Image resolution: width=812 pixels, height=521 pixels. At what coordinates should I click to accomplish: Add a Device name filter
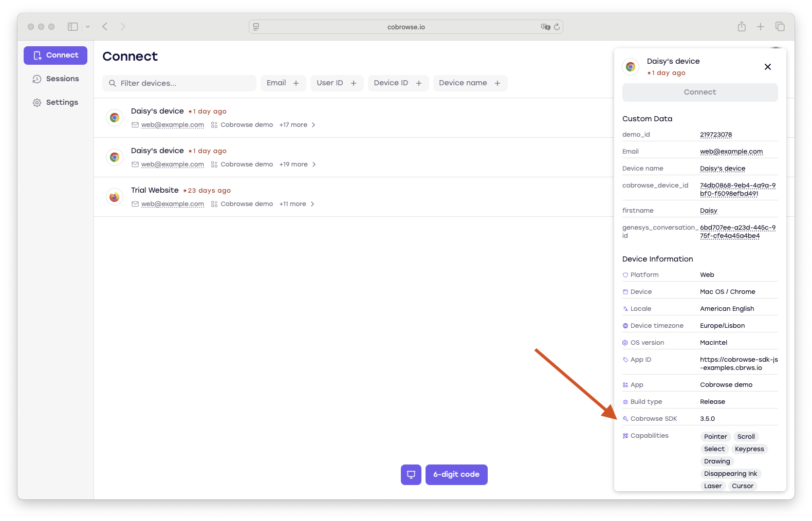pyautogui.click(x=470, y=83)
